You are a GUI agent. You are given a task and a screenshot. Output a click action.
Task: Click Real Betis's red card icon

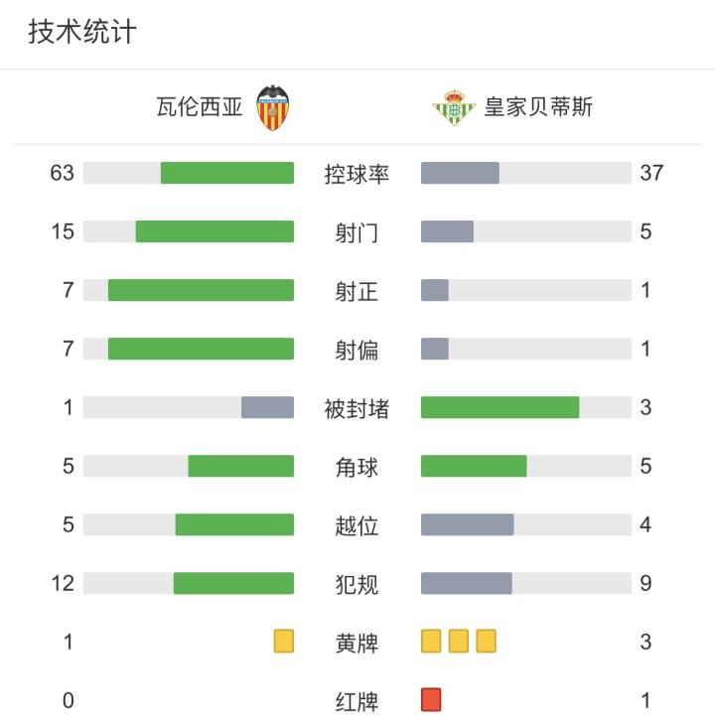(431, 700)
